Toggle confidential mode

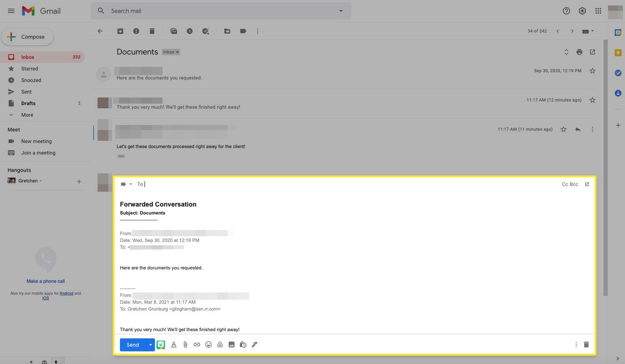point(243,344)
